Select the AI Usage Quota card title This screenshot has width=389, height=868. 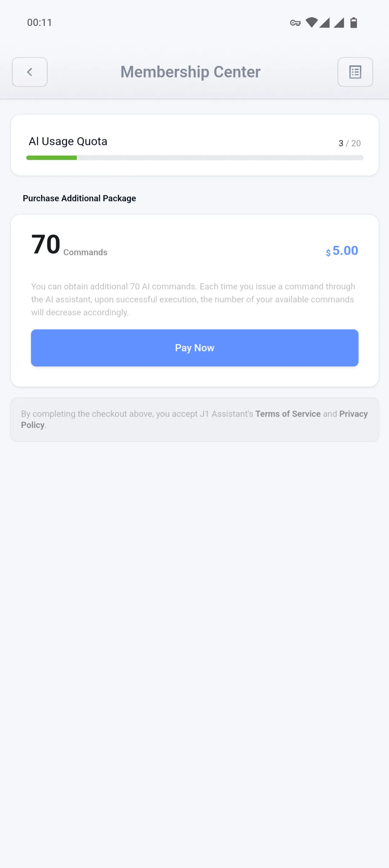(68, 141)
